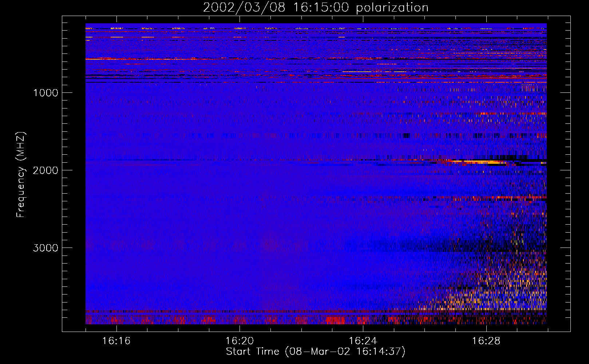Click the 16:20 time tick label
Viewport: 589px width, 364px height.
[x=240, y=341]
